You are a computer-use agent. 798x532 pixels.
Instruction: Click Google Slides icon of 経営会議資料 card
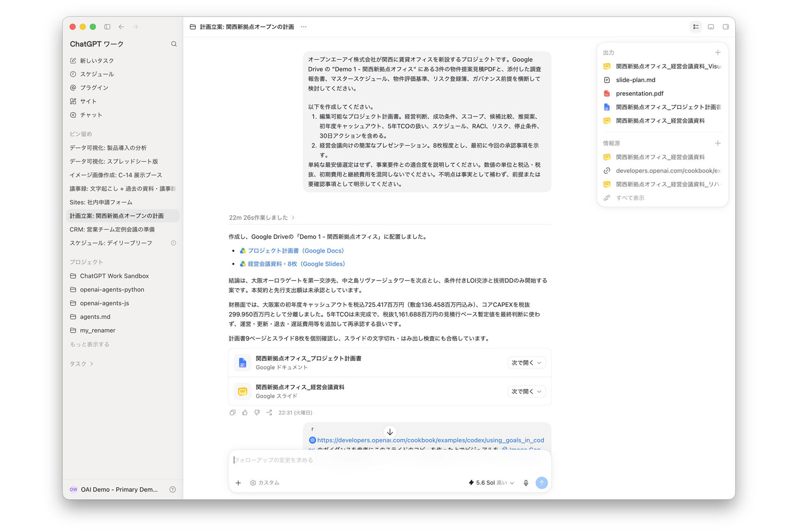click(x=242, y=392)
